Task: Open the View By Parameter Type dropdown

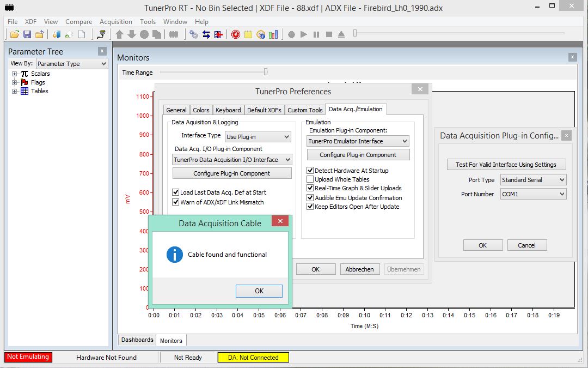Action: (x=72, y=64)
